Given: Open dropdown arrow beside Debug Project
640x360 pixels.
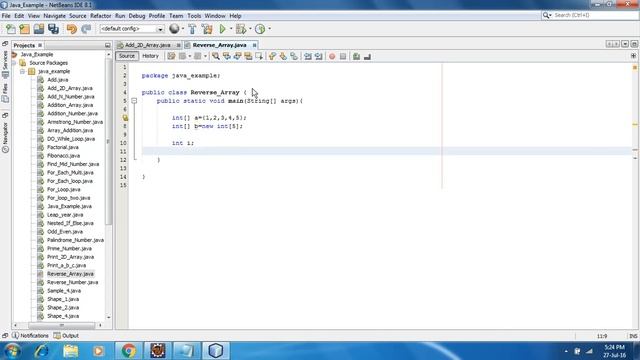Looking at the screenshot, I should (250, 29).
